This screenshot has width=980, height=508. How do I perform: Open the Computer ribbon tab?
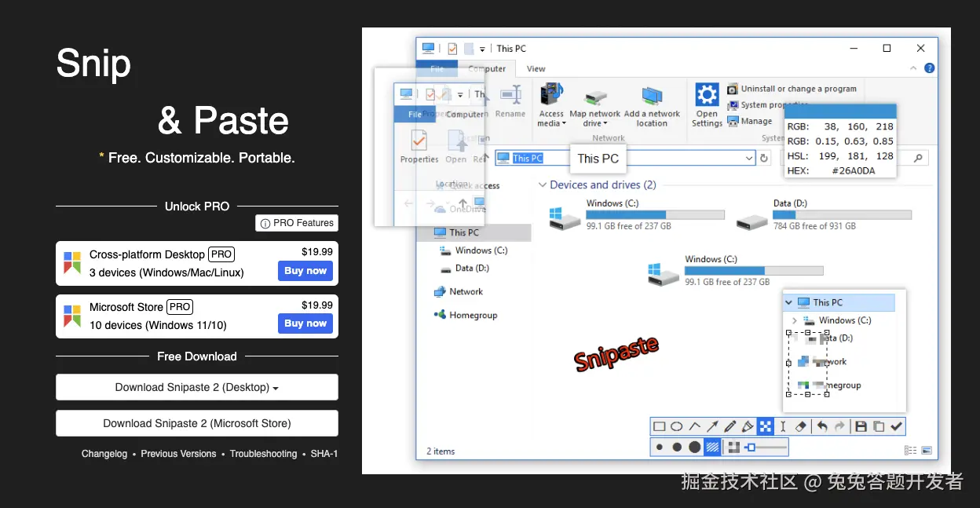487,69
